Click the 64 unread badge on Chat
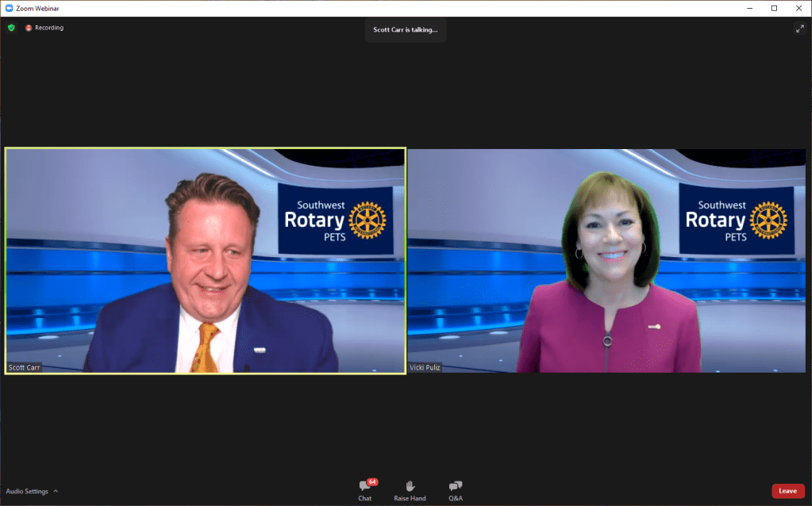Viewport: 812px width, 506px height. [x=371, y=481]
